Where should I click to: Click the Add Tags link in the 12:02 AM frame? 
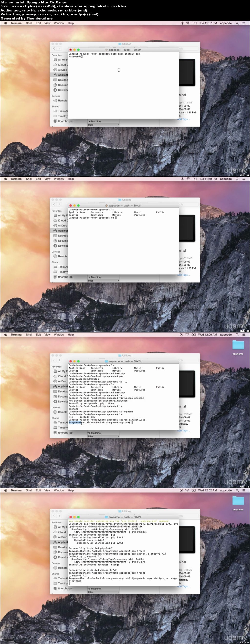[x=184, y=586]
